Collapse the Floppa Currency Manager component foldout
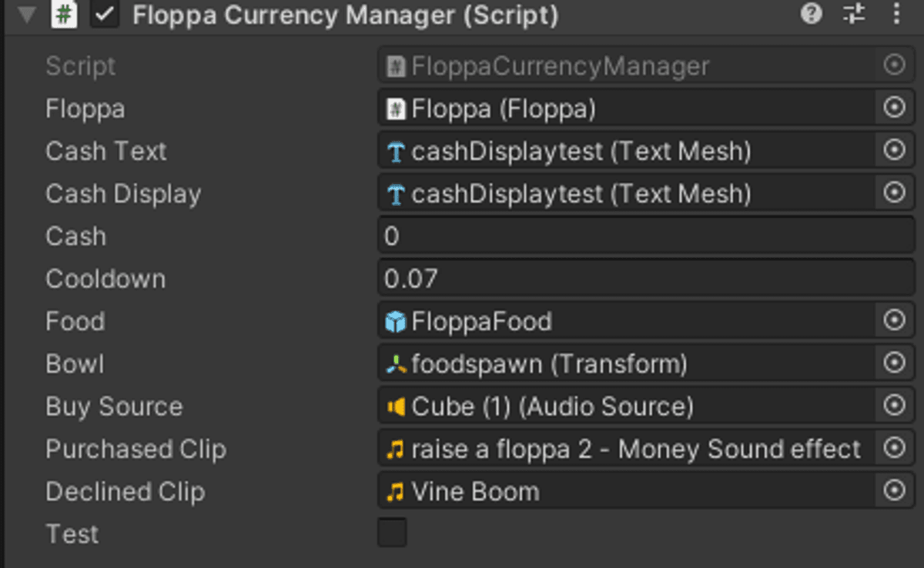This screenshot has width=924, height=568. (27, 15)
